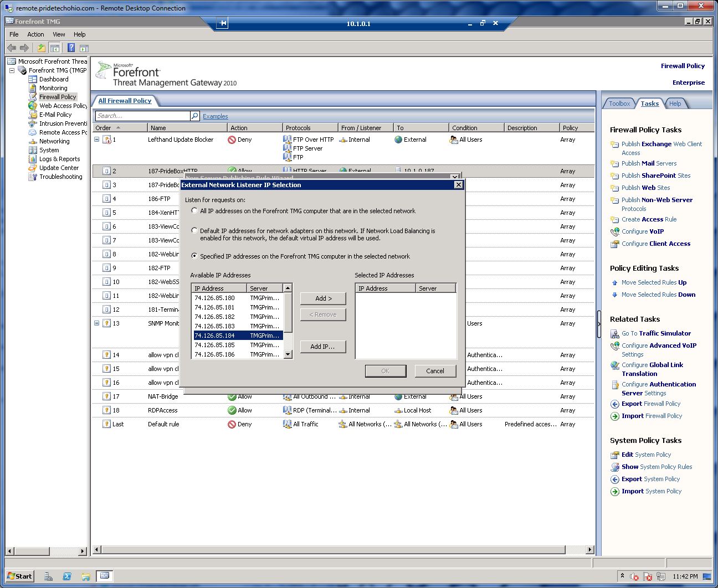Open the Action menu
Screen dimensions: 718x588
[35, 34]
